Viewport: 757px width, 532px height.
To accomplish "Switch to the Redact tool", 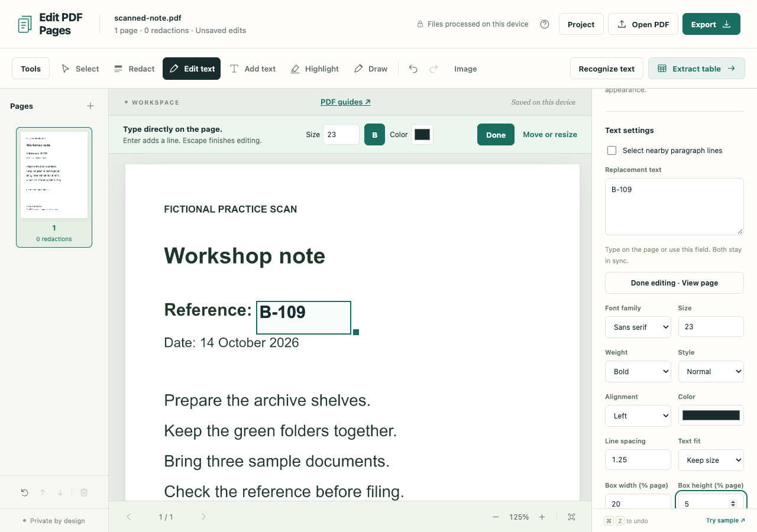I will pos(134,69).
